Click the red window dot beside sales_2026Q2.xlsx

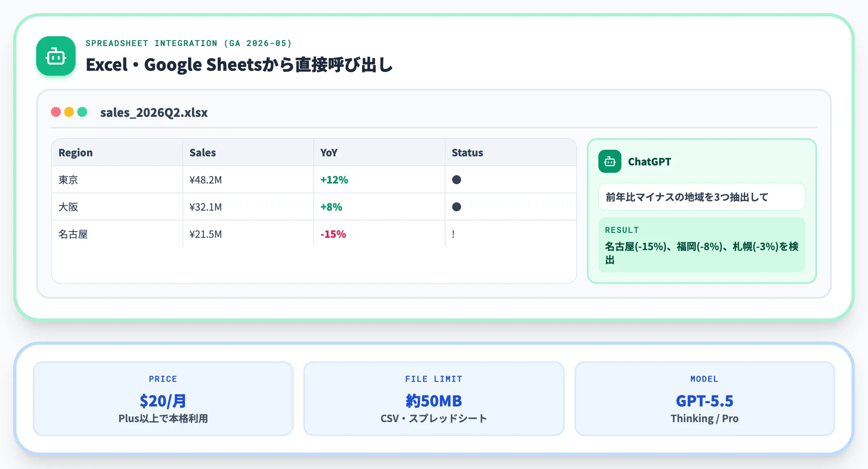click(56, 112)
